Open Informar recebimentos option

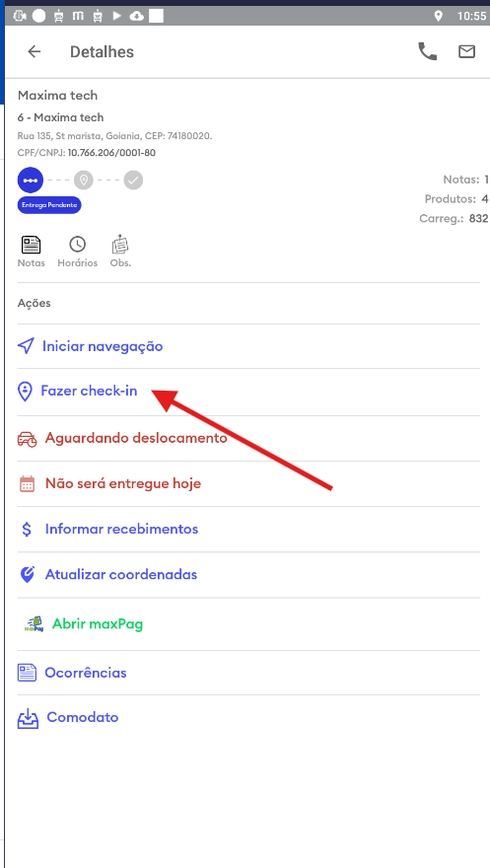(x=248, y=530)
